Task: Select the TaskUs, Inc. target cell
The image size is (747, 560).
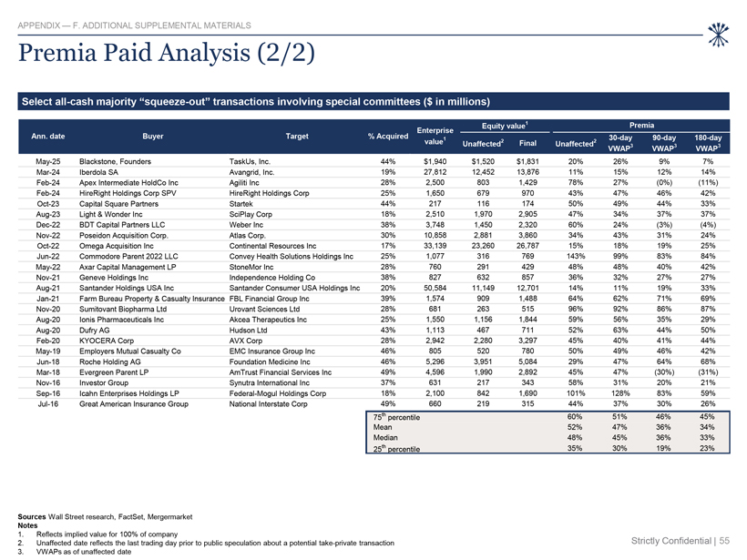Action: [x=250, y=161]
